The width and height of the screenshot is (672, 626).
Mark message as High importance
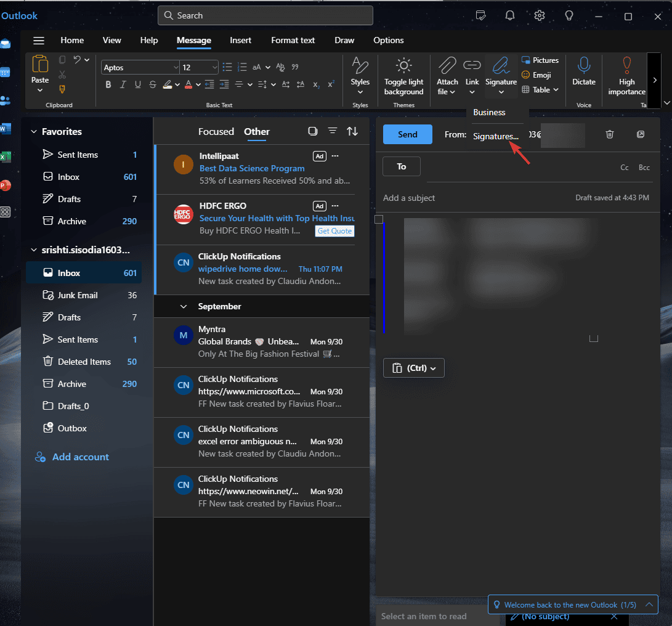click(626, 76)
